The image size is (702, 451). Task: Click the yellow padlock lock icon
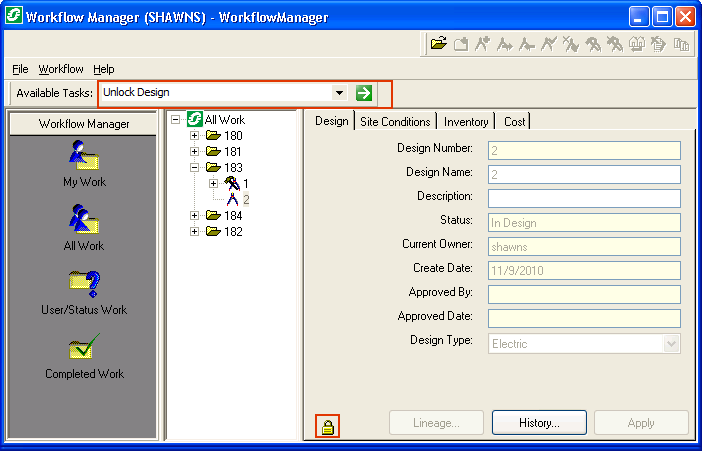pyautogui.click(x=326, y=428)
